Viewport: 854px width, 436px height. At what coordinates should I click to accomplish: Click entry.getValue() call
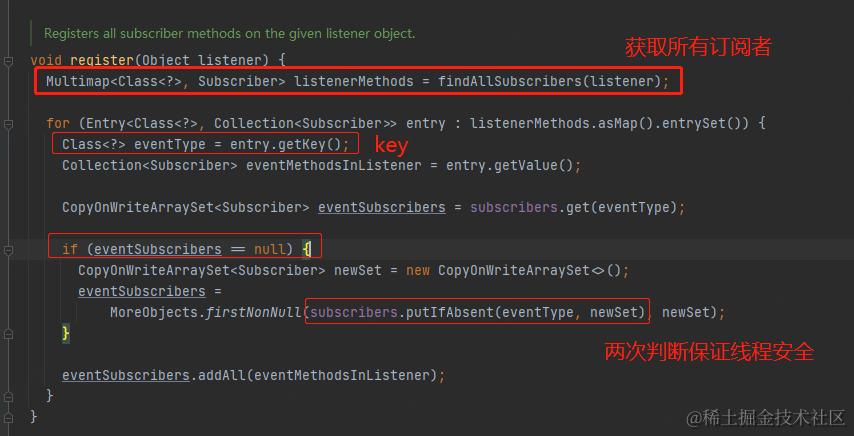point(509,165)
